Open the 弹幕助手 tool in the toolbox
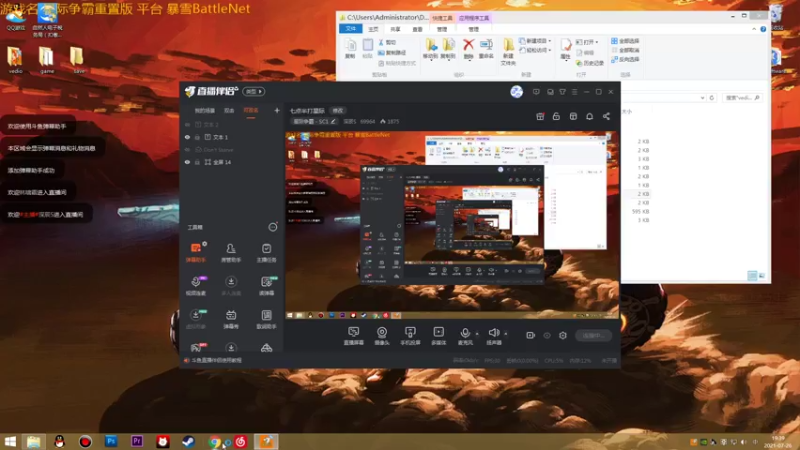Screen dimensions: 800x450 tap(195, 253)
